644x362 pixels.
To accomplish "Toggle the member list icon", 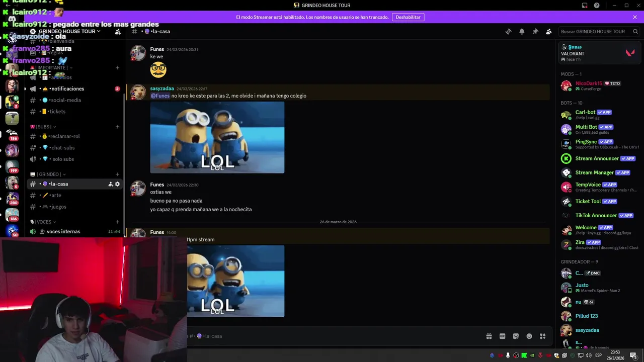I will click(x=549, y=31).
